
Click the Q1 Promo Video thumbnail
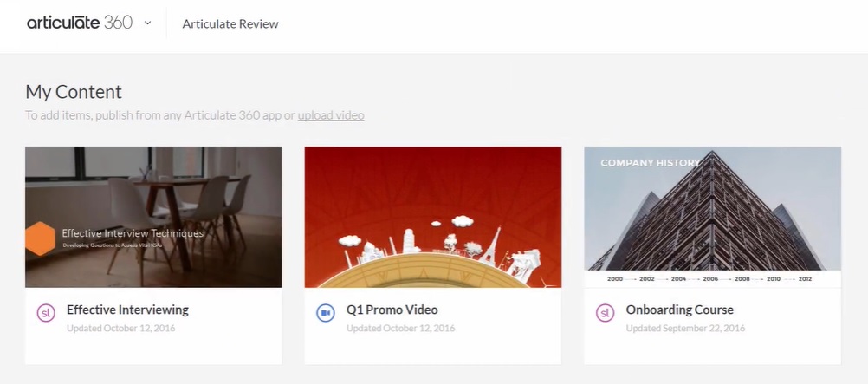tap(432, 217)
